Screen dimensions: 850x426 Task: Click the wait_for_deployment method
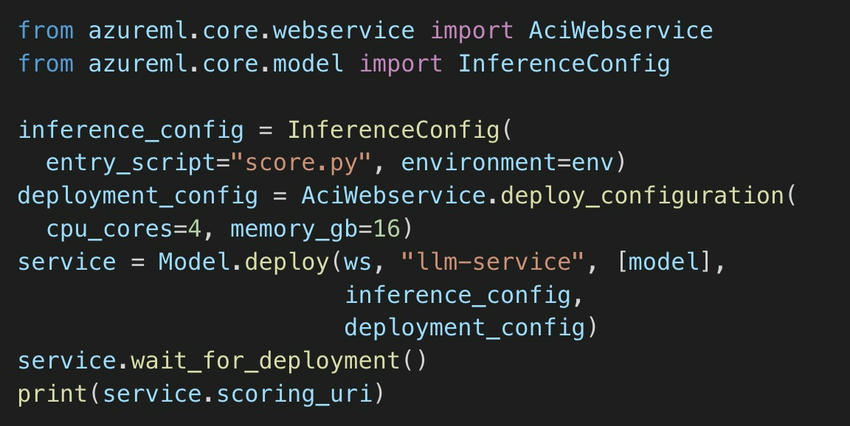pyautogui.click(x=265, y=361)
